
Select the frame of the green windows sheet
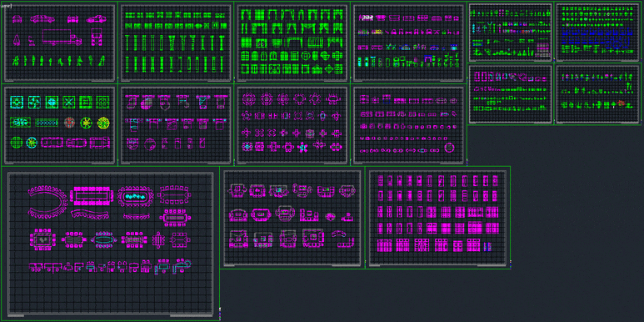tap(292, 43)
